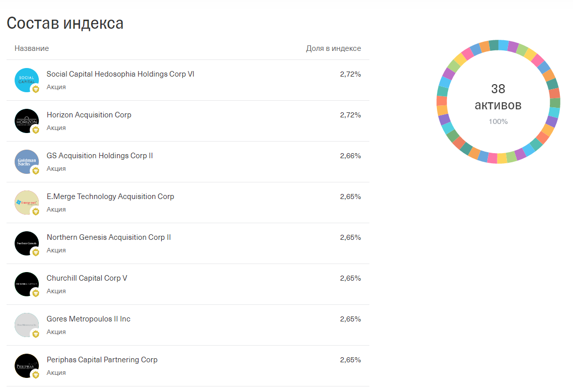Image resolution: width=573 pixels, height=392 pixels.
Task: Click the Social Capital company logo
Action: [x=27, y=80]
